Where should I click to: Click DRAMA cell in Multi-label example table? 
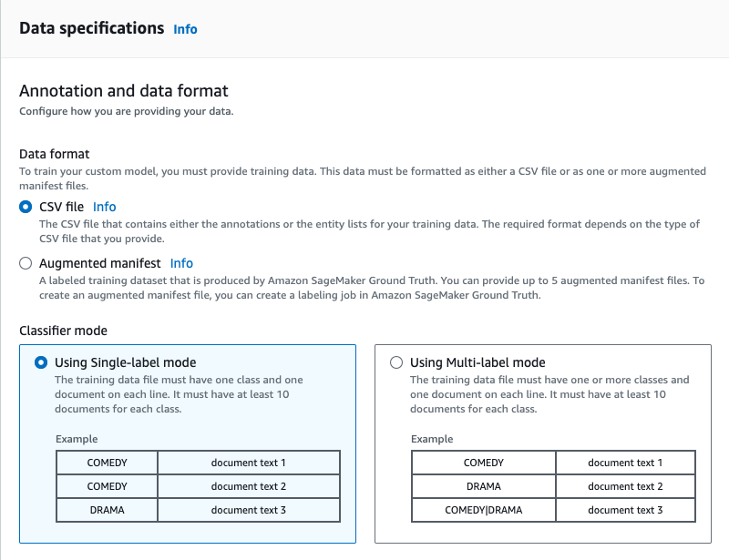pos(483,486)
